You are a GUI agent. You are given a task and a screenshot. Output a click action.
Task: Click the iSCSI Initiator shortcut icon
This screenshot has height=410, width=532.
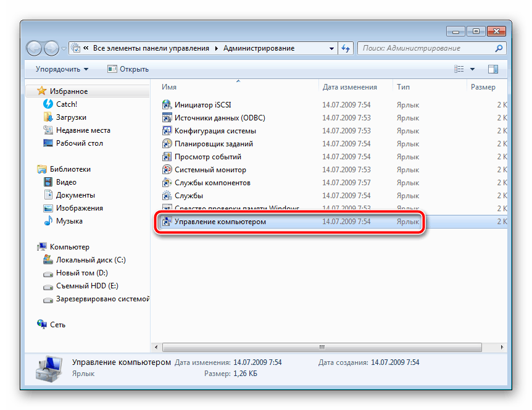tap(166, 105)
